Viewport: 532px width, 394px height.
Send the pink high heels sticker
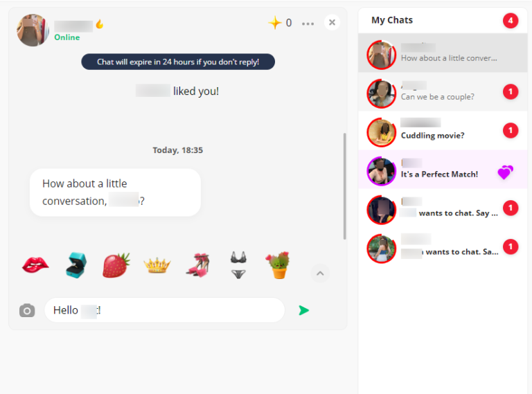198,265
